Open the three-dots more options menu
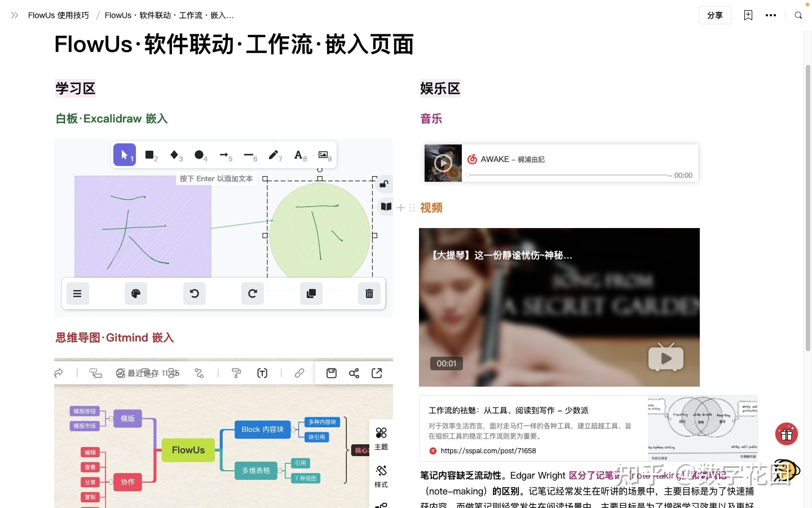Viewport: 812px width, 508px height. [771, 15]
